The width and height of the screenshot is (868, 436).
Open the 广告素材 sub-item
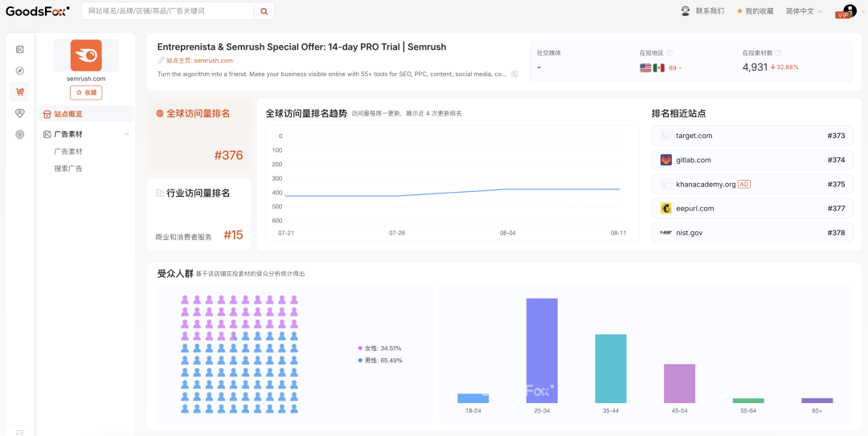[68, 152]
